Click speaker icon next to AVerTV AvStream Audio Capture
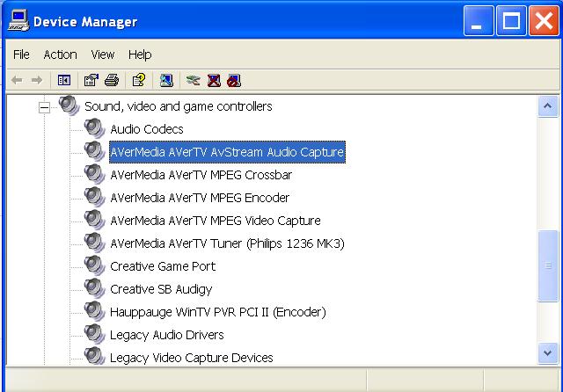 [95, 151]
